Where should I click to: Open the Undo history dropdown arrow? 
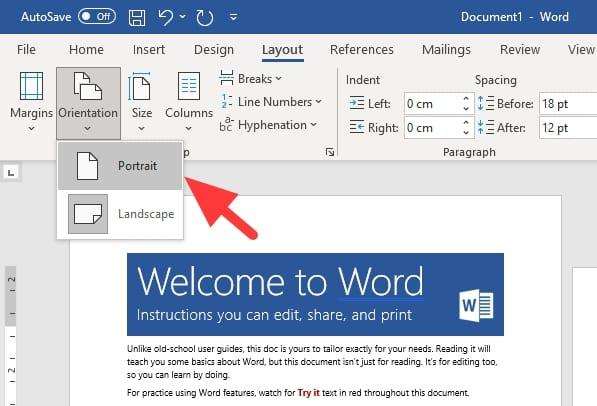tap(183, 17)
